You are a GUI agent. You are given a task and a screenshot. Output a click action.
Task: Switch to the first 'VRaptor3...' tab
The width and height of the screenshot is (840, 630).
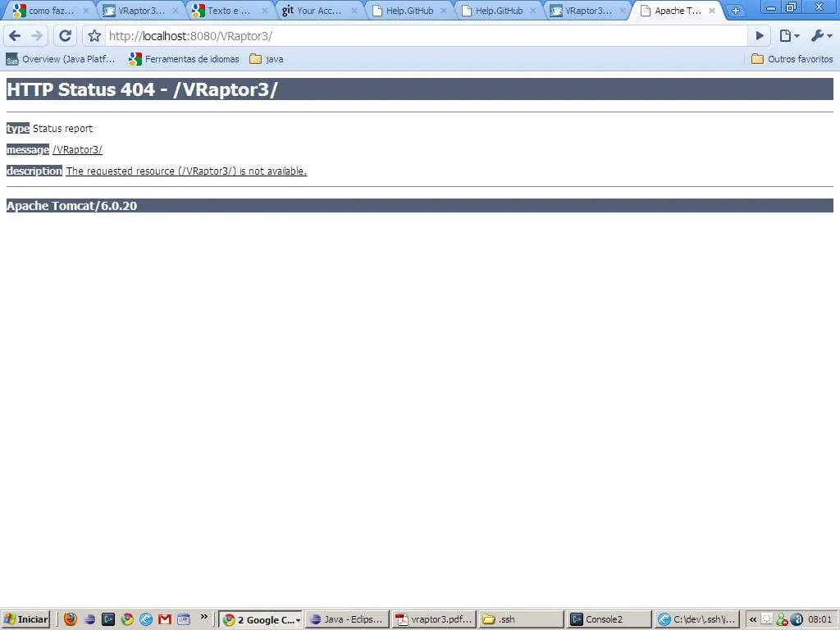pos(139,10)
